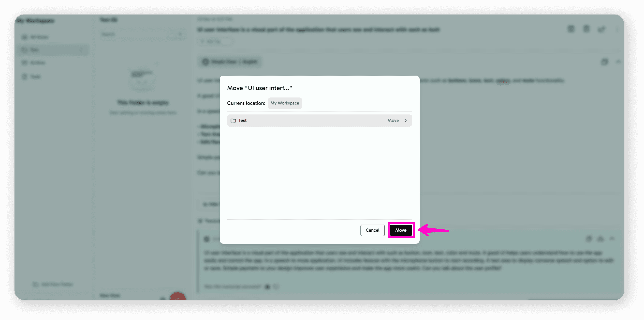Click folder icon beside Test in dialog
Viewport: 644px width, 320px height.
[233, 120]
